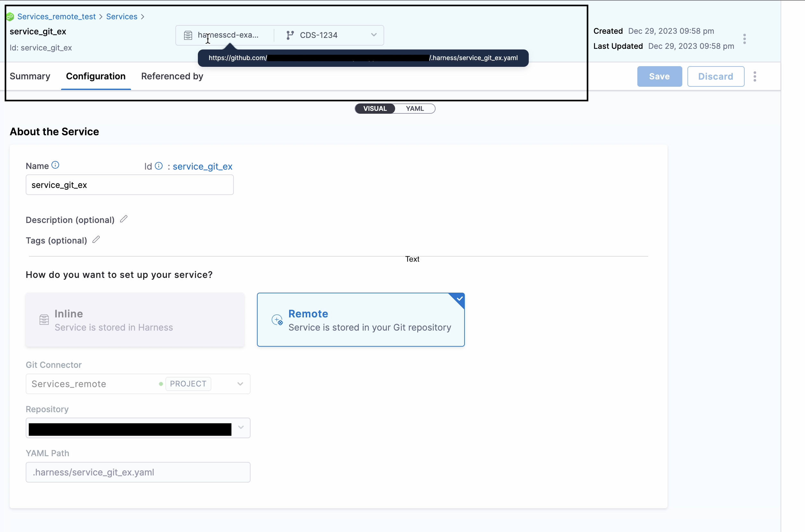Open the Git Connector Services_remote dropdown

(240, 384)
